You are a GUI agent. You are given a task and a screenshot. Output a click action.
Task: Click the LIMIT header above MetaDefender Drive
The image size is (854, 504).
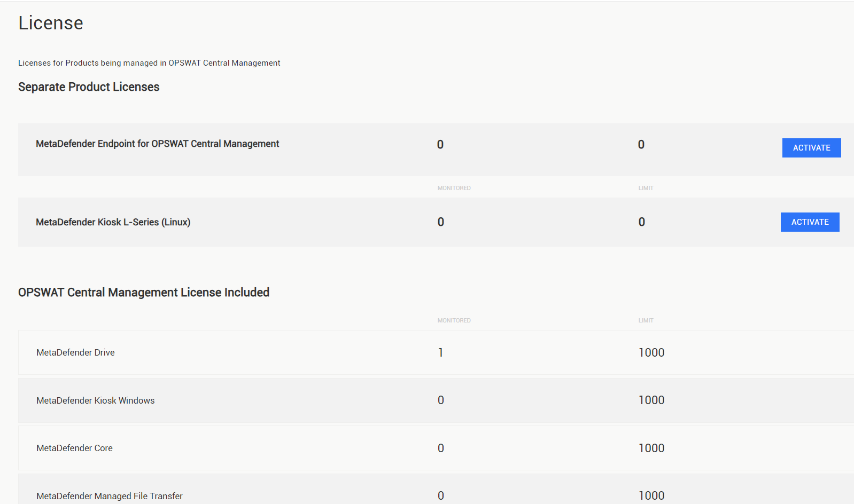click(x=646, y=320)
